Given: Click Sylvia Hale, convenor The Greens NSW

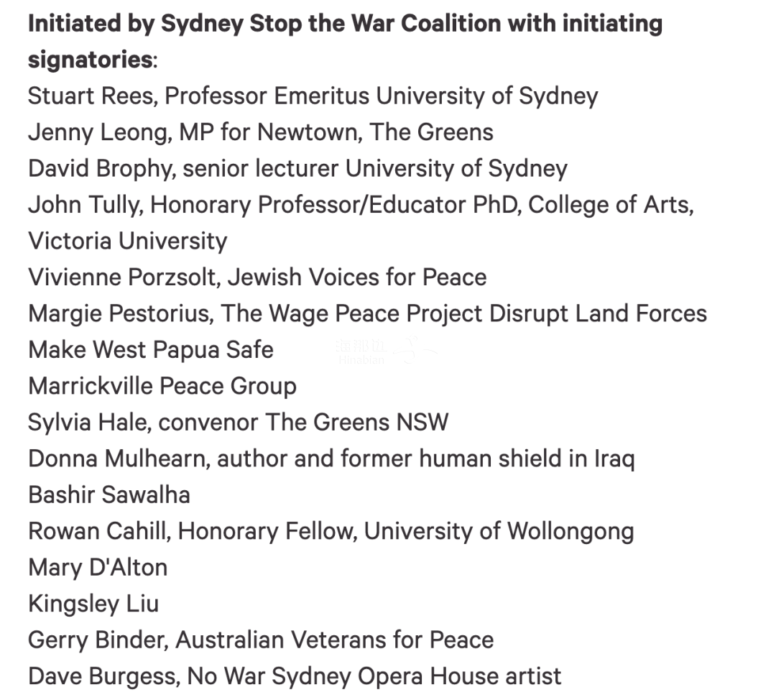Looking at the screenshot, I should (238, 423).
